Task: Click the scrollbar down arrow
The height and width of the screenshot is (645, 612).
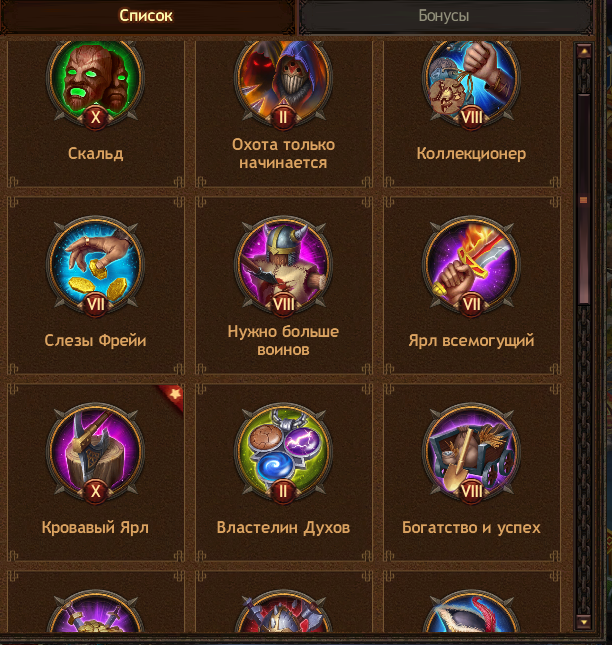Action: point(584,620)
